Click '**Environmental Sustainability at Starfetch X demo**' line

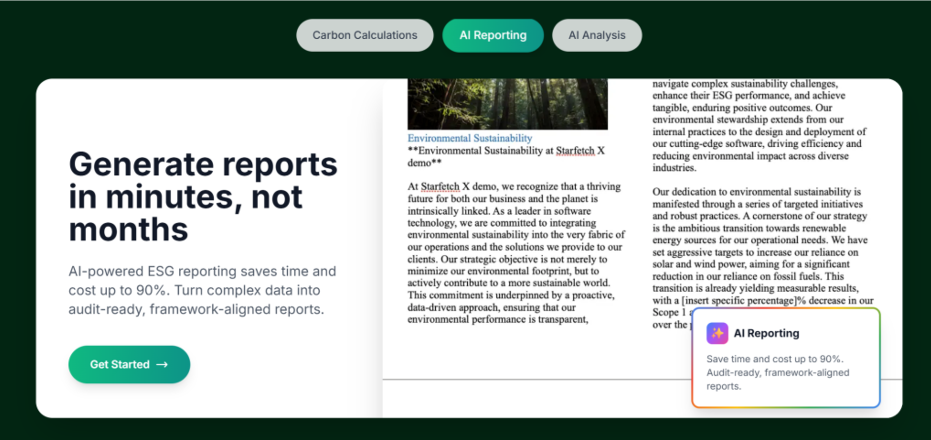point(506,156)
